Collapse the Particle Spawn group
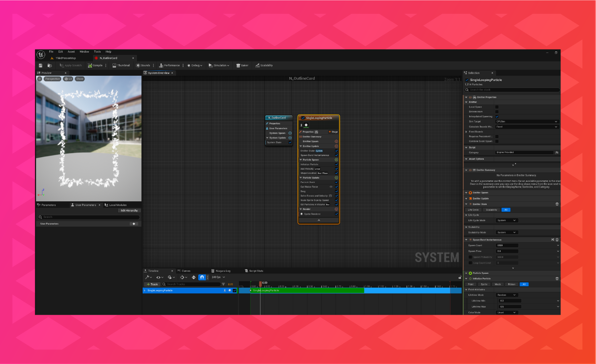Viewport: 596px width, 364px height. 300,160
